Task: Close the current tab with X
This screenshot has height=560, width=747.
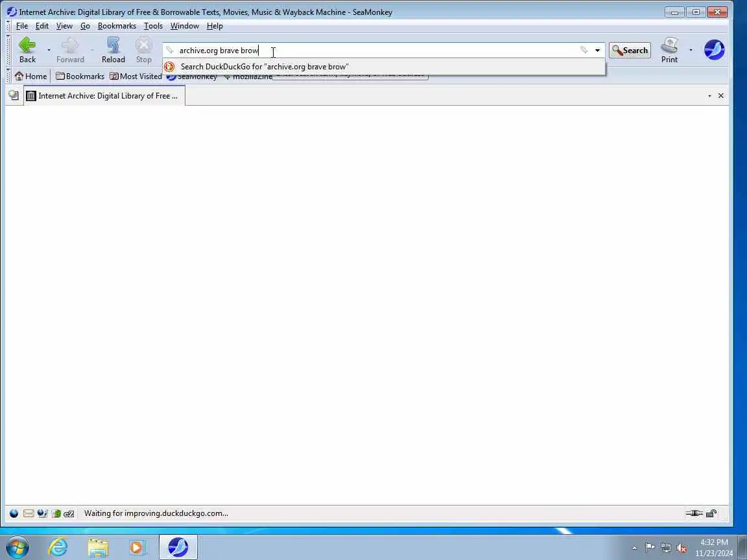Action: 721,96
